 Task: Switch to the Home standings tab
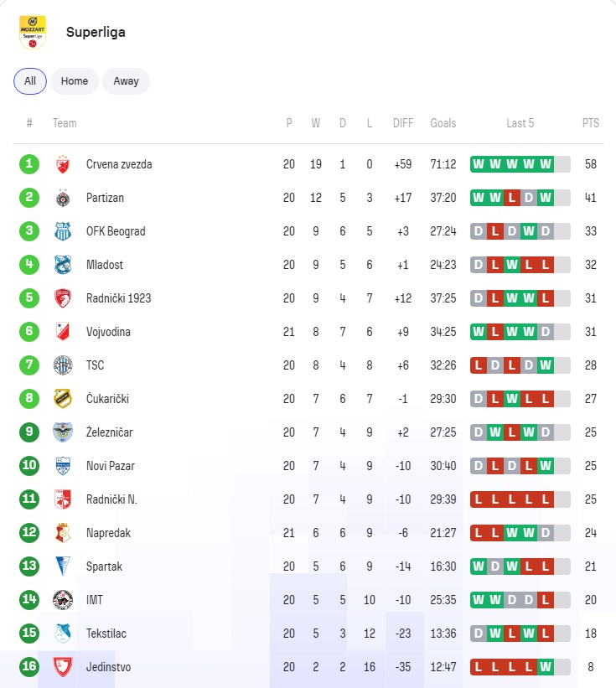point(75,81)
